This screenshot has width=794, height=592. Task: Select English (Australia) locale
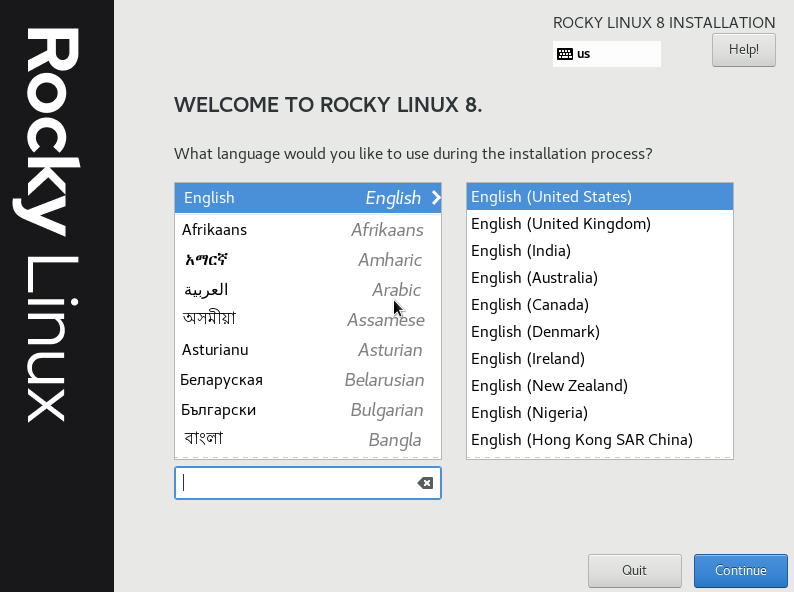(600, 278)
